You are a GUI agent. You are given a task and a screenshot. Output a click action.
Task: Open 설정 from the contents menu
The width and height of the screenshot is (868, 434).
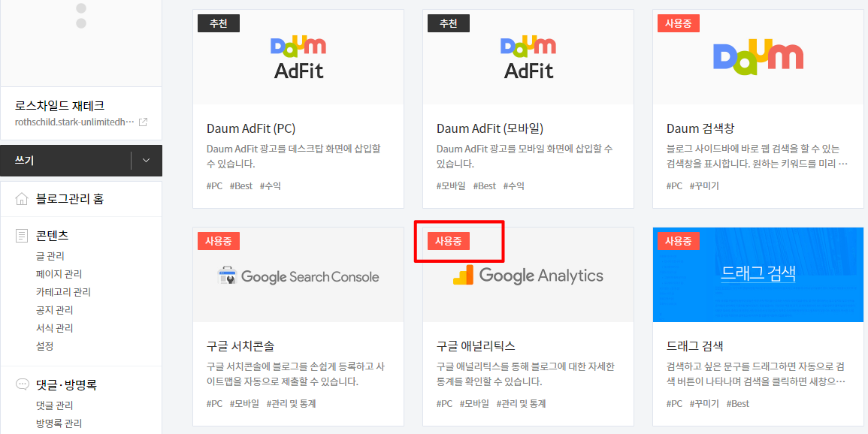47,345
